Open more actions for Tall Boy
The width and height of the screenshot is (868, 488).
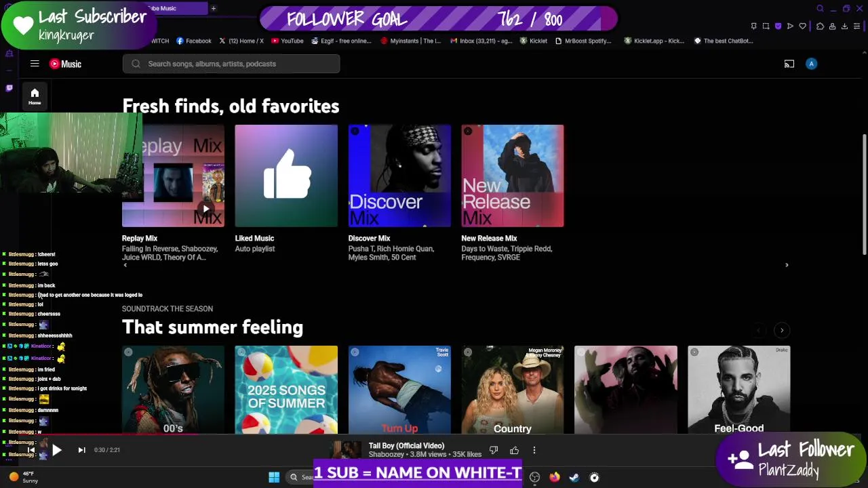point(534,450)
